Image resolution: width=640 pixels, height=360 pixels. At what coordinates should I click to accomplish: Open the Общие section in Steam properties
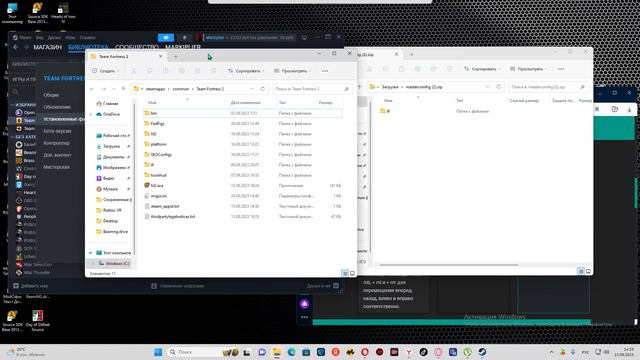(51, 95)
